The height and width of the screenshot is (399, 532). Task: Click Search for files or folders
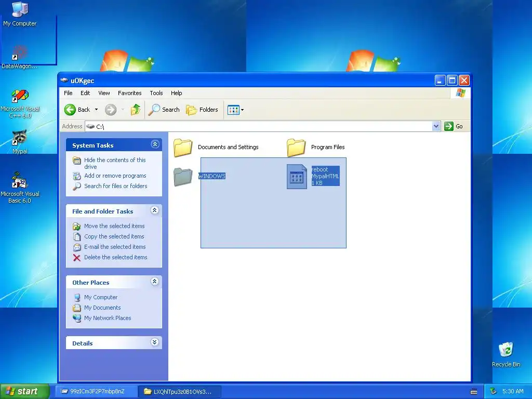[x=116, y=186]
